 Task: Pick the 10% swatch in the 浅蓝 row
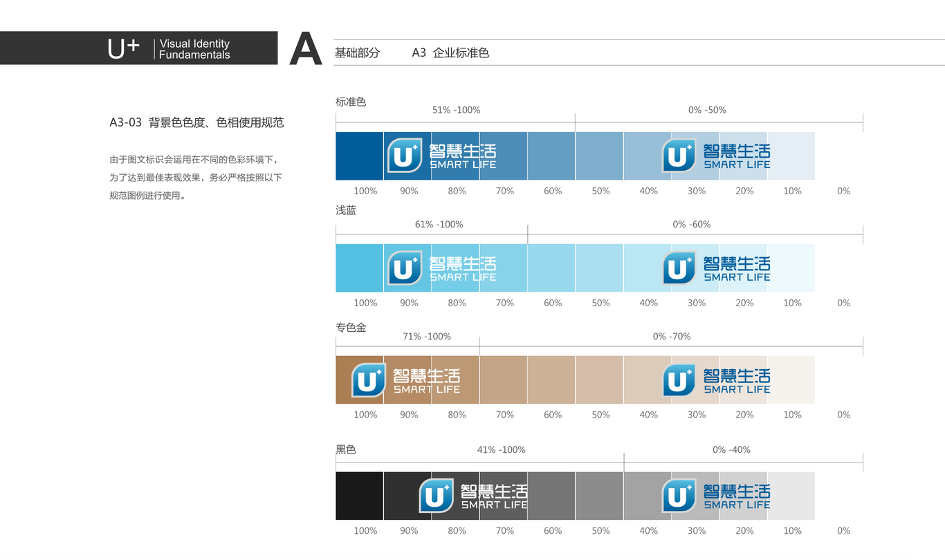coord(791,268)
